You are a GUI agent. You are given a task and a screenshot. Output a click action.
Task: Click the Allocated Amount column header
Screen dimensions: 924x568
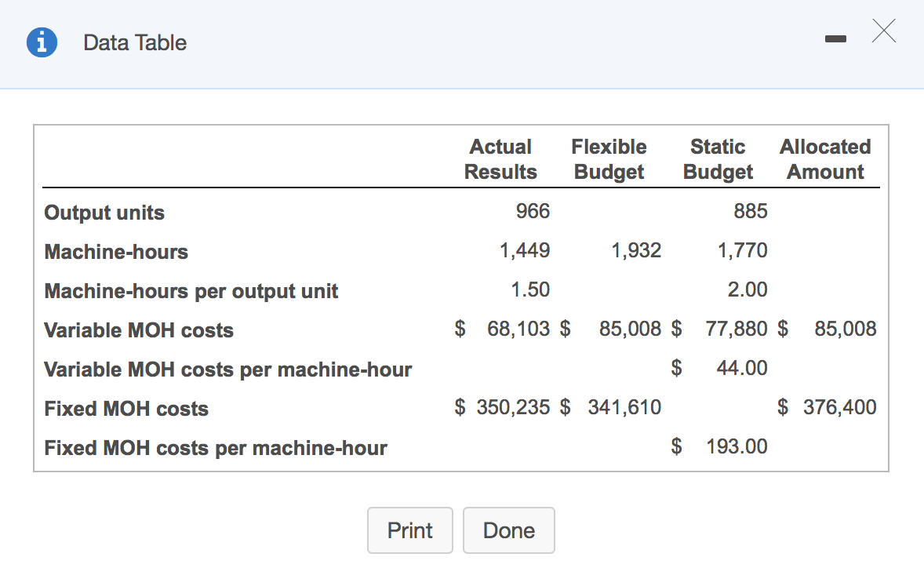826,159
